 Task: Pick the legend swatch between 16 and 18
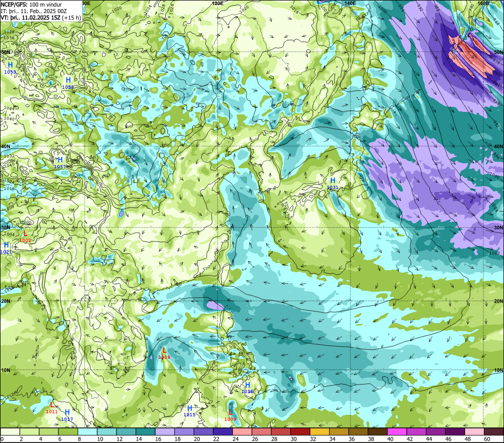click(x=165, y=431)
